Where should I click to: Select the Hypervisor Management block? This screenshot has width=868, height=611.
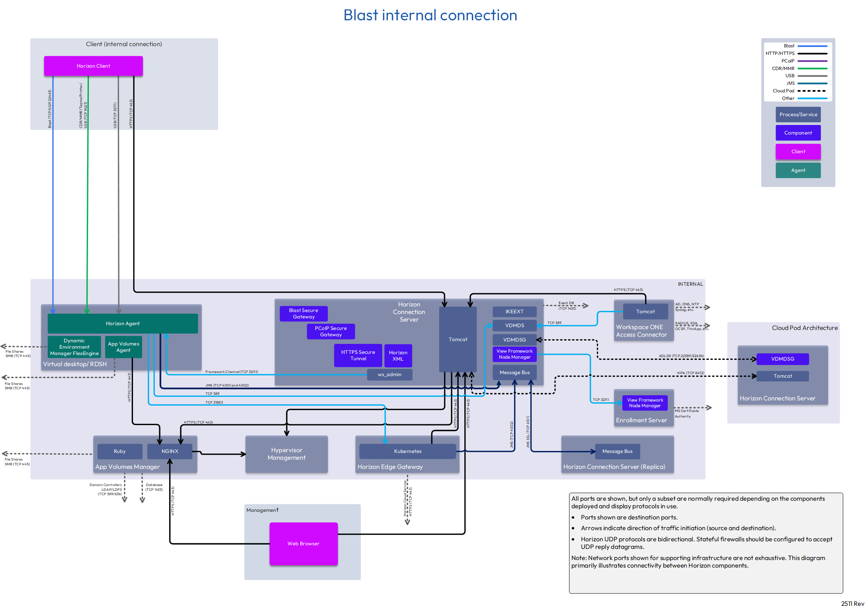click(286, 454)
